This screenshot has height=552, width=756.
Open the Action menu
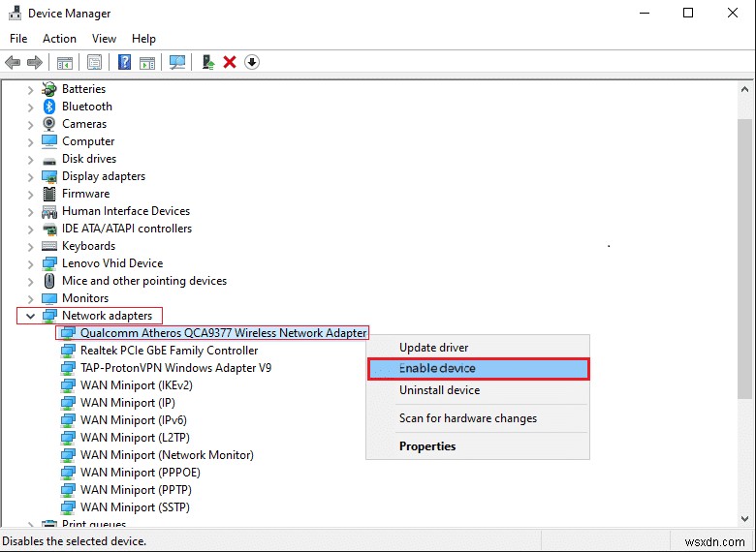click(x=59, y=39)
